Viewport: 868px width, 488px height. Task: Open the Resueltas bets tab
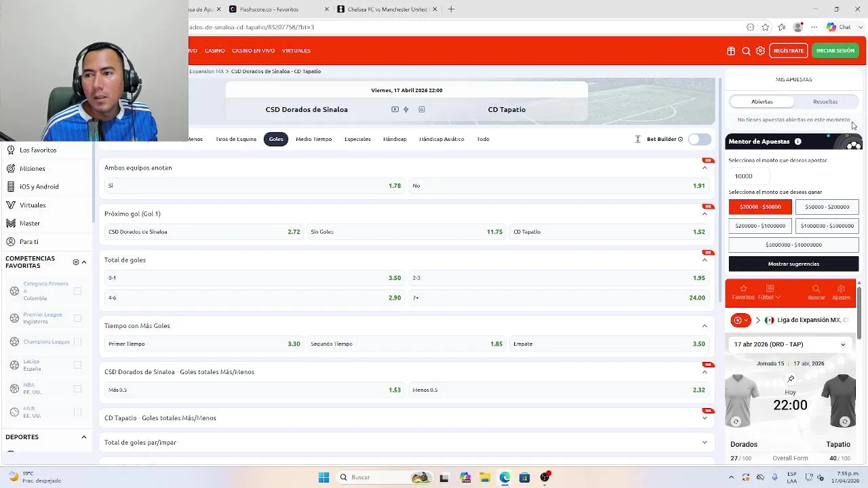click(x=825, y=102)
